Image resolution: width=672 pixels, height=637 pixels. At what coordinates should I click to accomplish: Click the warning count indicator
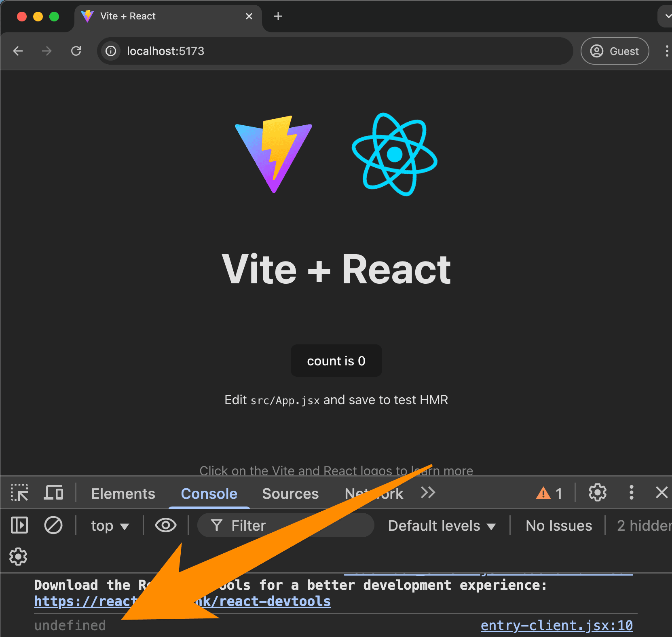[x=549, y=493]
